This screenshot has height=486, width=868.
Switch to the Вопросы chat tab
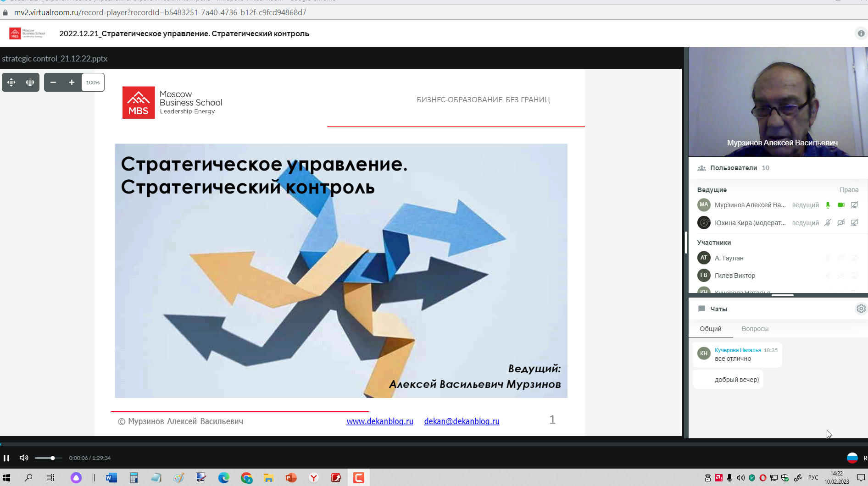point(755,329)
